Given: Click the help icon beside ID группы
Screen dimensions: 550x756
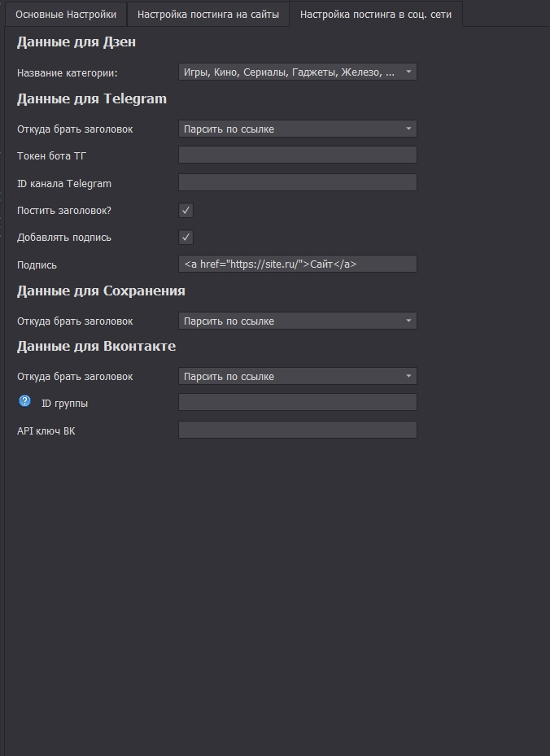Looking at the screenshot, I should 24,402.
